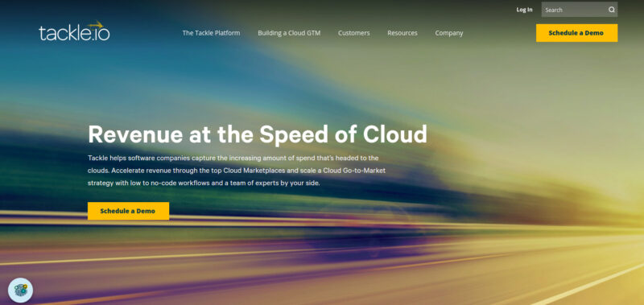Image resolution: width=644 pixels, height=305 pixels.
Task: Click the tackle.io logo
Action: 74,31
